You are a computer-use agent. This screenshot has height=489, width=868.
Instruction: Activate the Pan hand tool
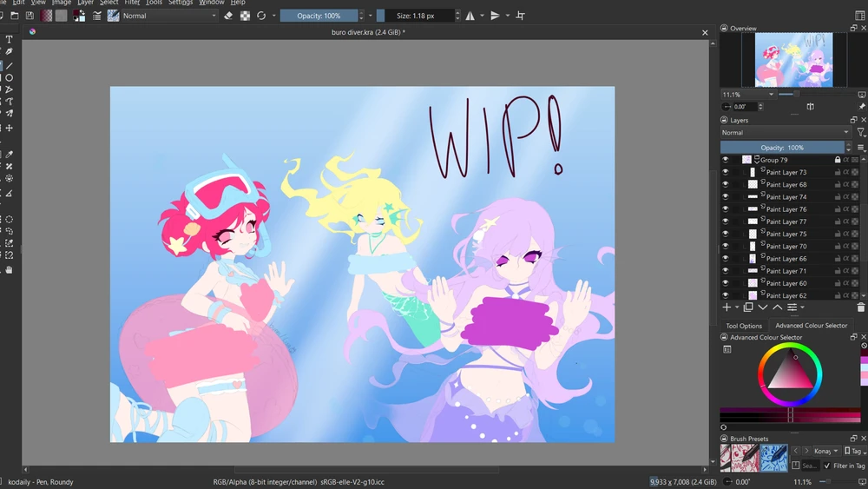[x=10, y=270]
